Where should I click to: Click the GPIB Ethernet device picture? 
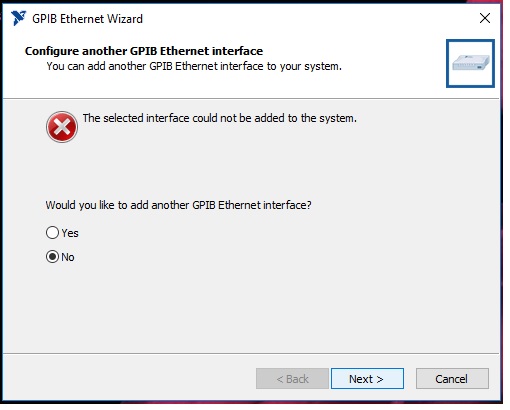[470, 63]
